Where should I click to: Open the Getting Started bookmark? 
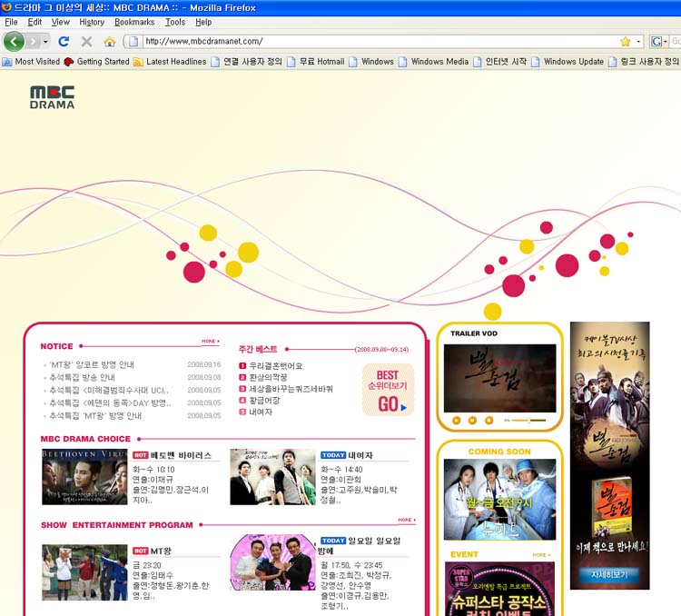(96, 62)
